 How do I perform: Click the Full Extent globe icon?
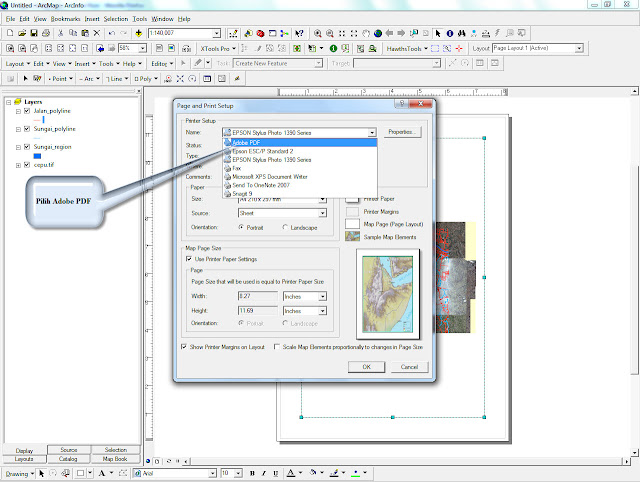coord(378,33)
